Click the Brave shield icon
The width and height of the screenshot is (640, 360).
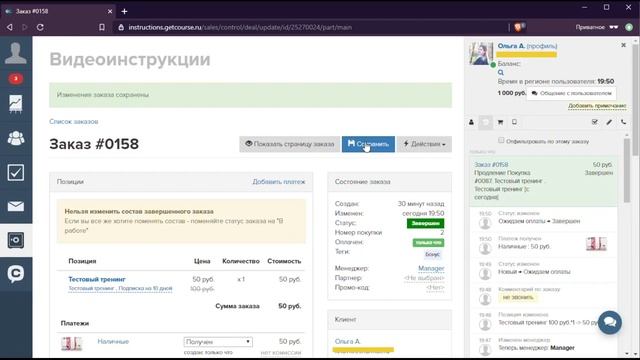[x=519, y=27]
